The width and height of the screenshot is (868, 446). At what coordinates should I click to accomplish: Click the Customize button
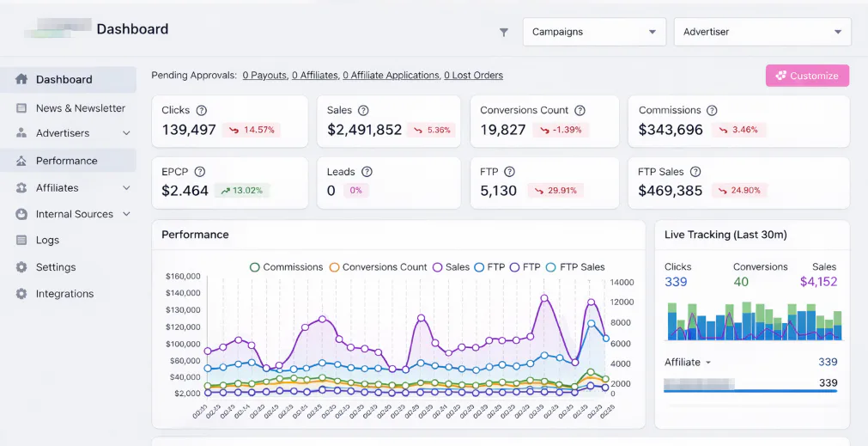pyautogui.click(x=807, y=76)
